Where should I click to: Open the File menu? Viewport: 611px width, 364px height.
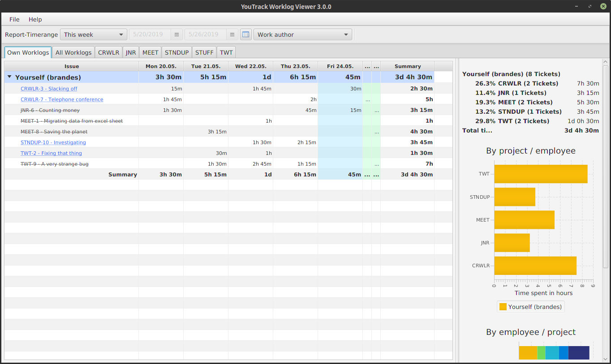[14, 19]
